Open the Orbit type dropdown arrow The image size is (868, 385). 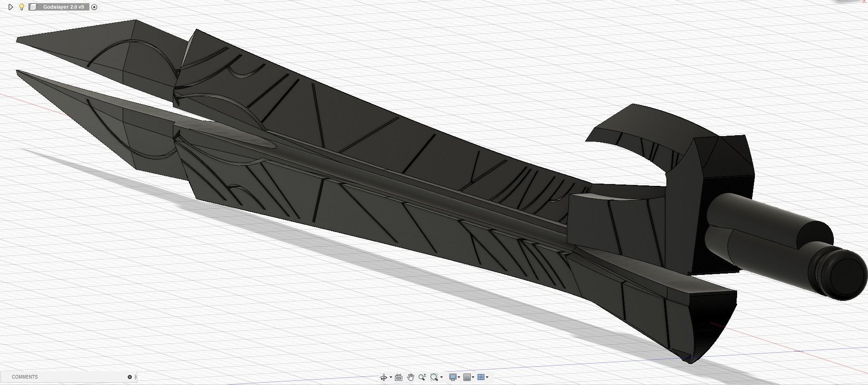click(391, 377)
